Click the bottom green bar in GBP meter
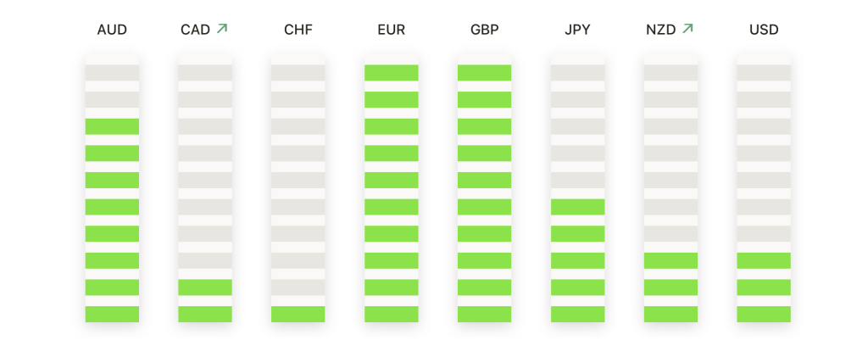 click(484, 314)
